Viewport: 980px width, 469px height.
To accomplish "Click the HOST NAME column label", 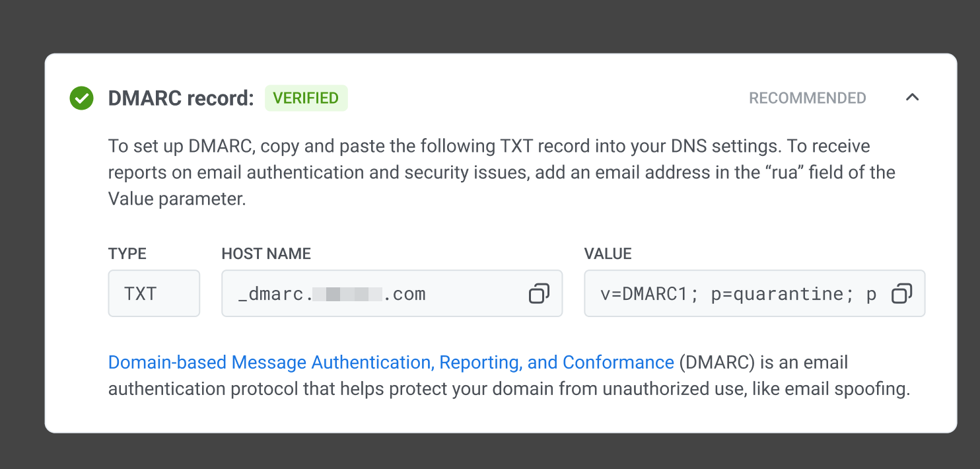I will [266, 254].
